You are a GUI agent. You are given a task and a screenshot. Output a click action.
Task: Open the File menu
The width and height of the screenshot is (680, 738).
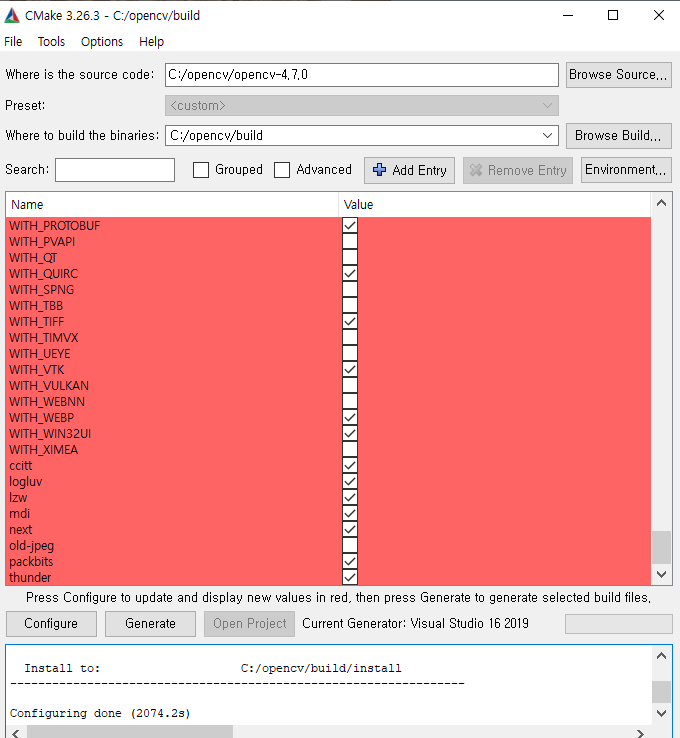click(13, 42)
